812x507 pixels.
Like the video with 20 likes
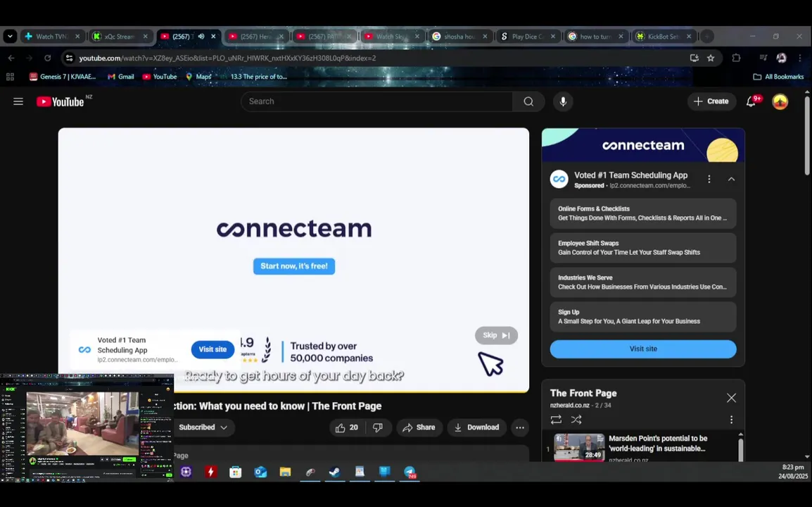point(346,427)
